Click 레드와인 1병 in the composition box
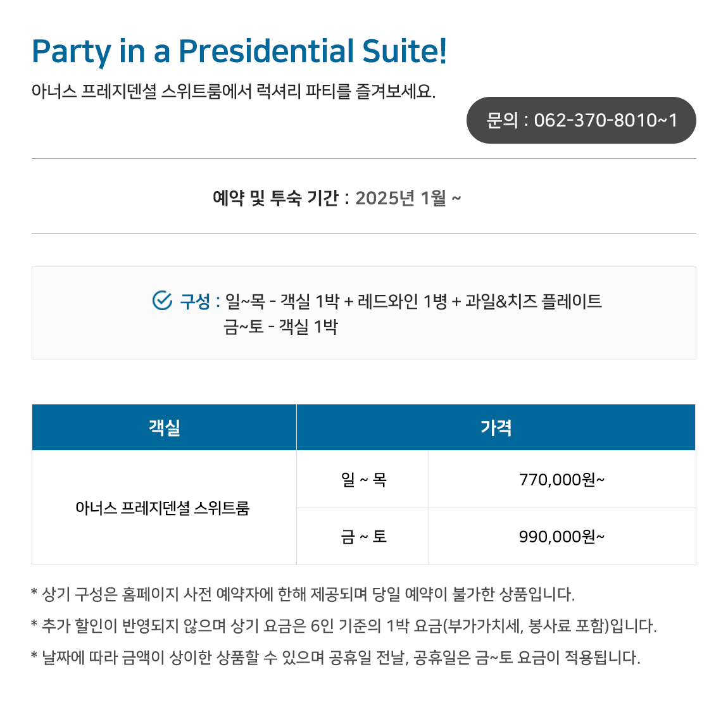The image size is (728, 719). point(402,301)
